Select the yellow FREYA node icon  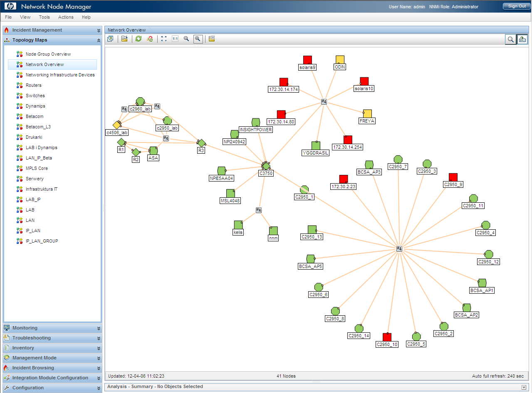coord(367,114)
